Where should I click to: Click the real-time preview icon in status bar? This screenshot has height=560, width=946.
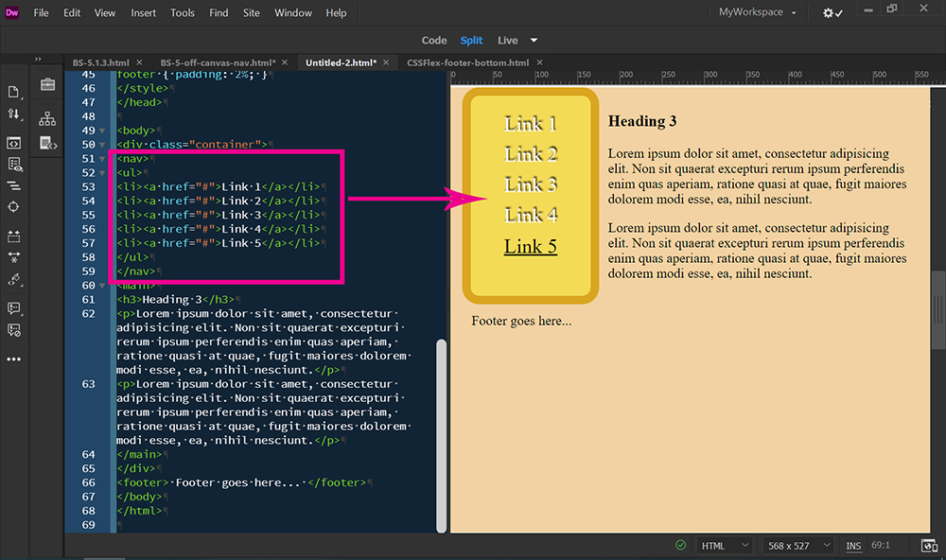(929, 545)
